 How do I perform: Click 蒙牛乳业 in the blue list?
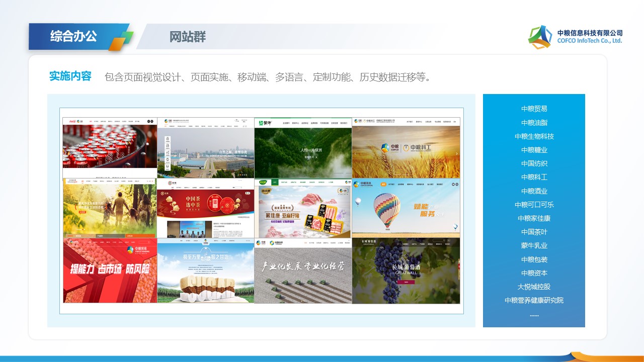click(534, 246)
